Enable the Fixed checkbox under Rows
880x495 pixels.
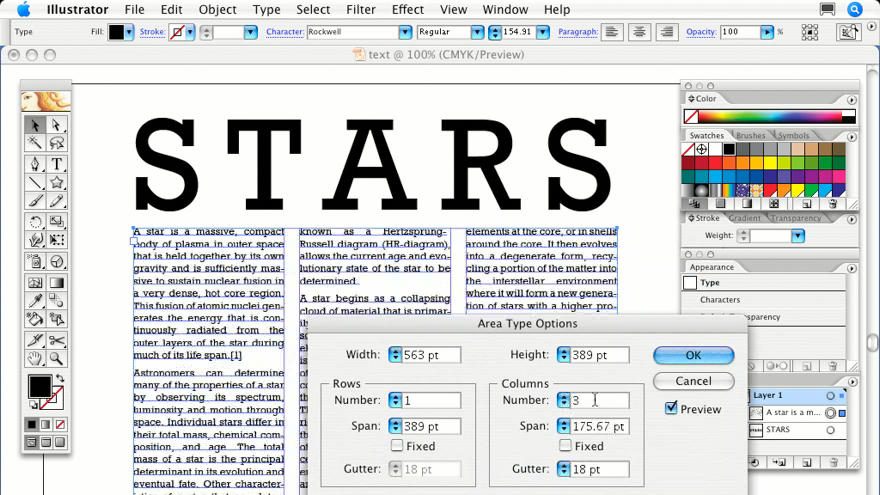[x=397, y=446]
